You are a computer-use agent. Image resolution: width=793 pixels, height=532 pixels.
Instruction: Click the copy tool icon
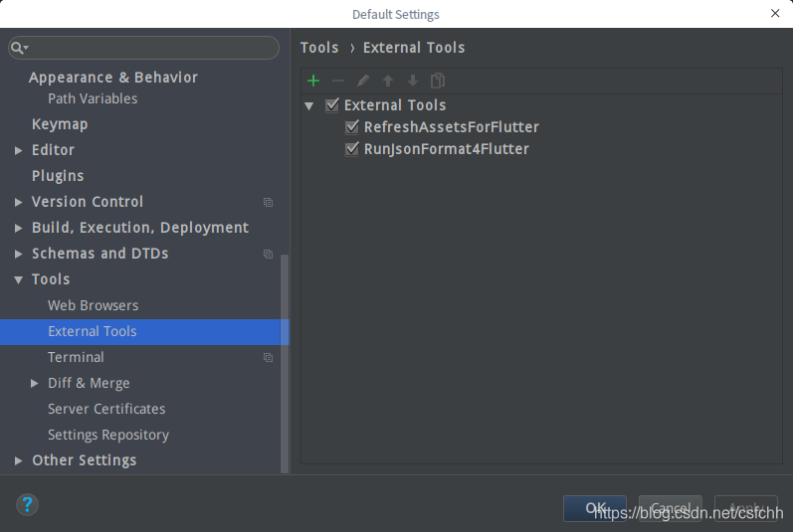point(438,81)
